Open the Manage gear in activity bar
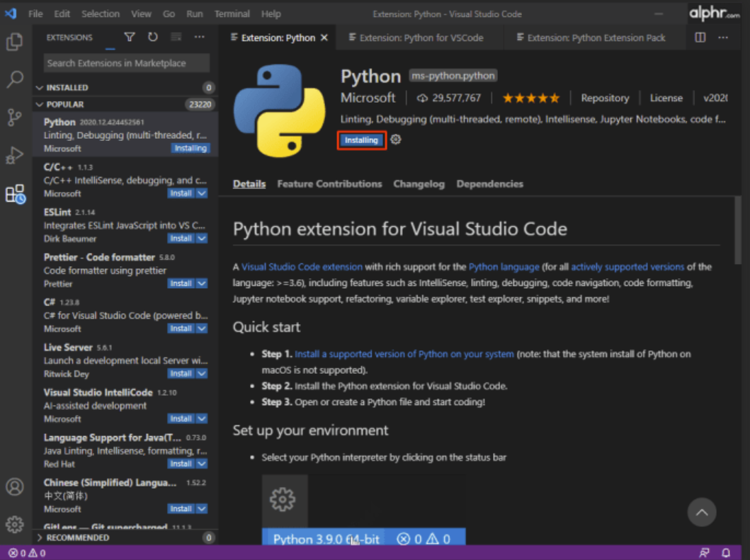 15,525
